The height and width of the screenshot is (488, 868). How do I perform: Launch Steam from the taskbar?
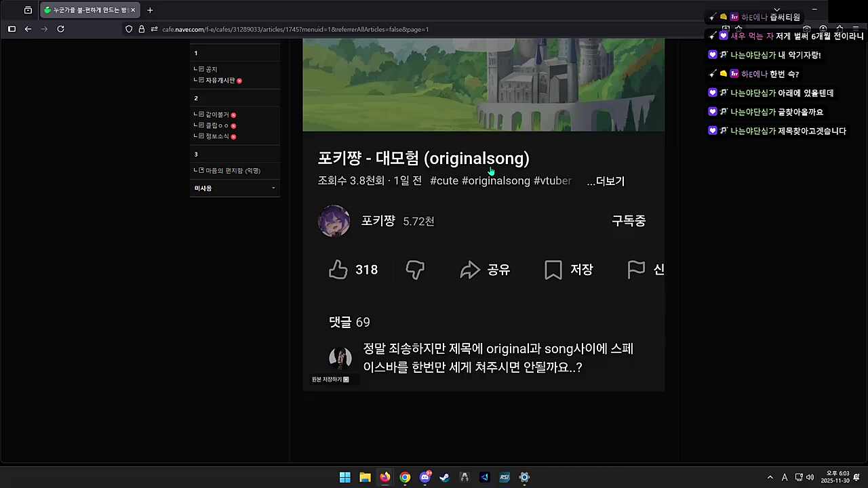(x=444, y=477)
